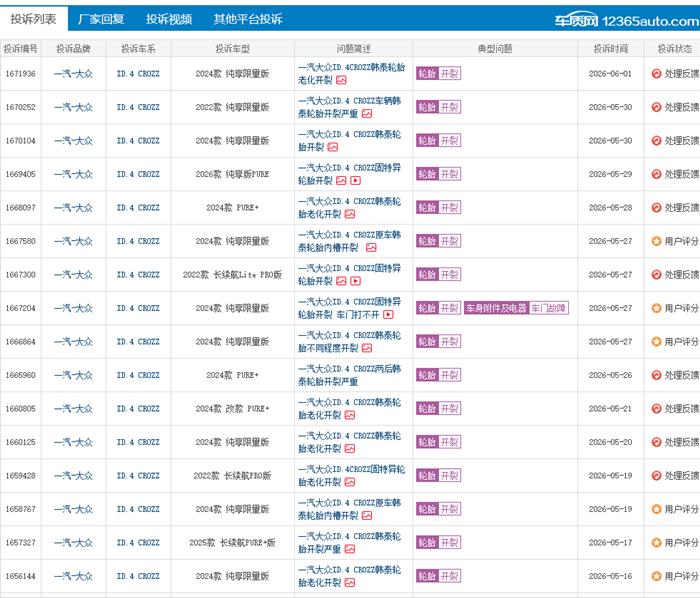This screenshot has width=700, height=598.
Task: Open image icon in complaint 1671936 row
Action: [341, 80]
